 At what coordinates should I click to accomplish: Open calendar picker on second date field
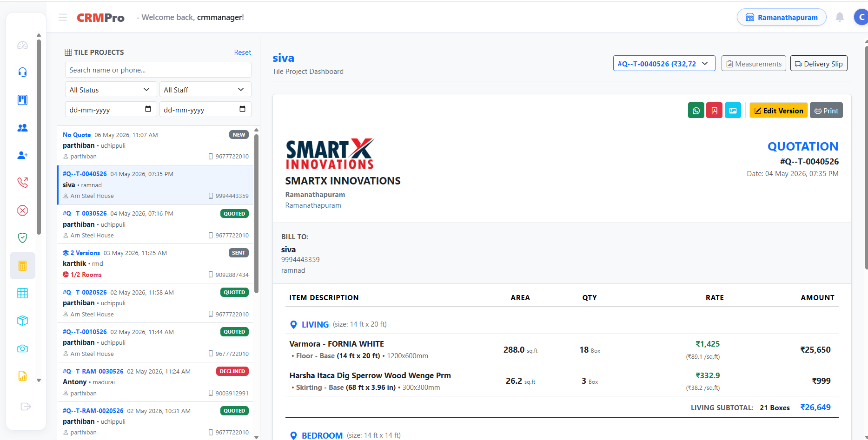pos(242,109)
